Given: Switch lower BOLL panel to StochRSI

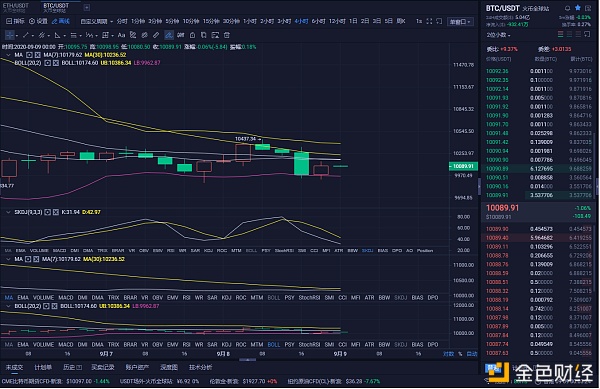Looking at the screenshot, I should 309,345.
